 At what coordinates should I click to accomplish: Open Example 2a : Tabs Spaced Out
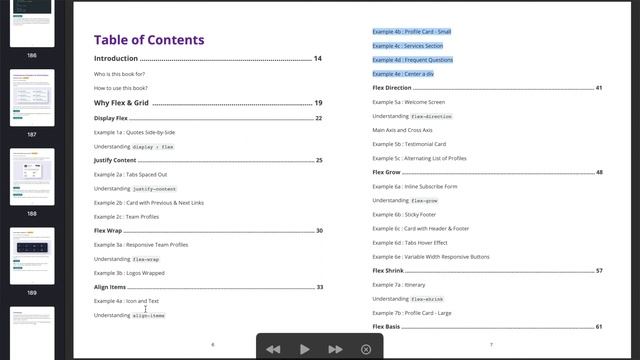130,174
